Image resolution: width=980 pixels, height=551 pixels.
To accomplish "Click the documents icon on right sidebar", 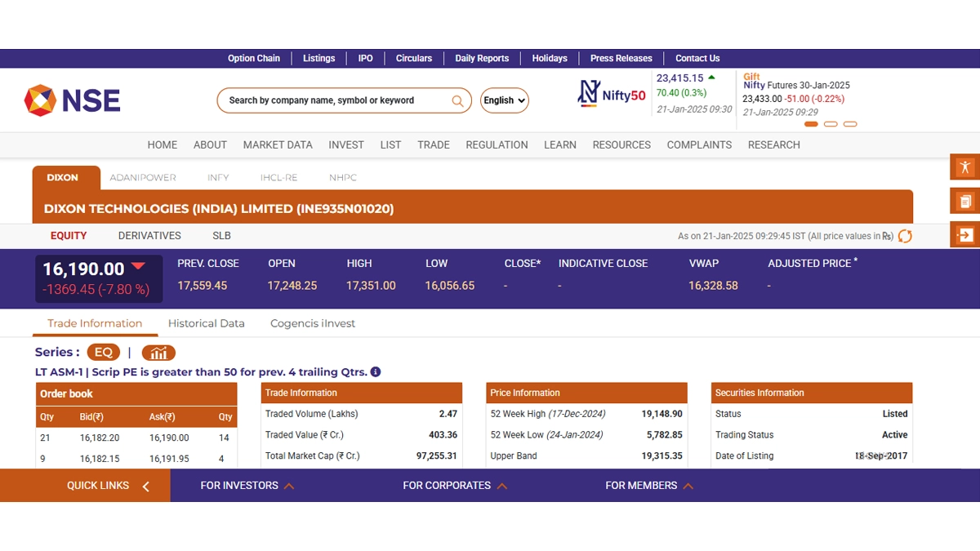I will [x=964, y=201].
